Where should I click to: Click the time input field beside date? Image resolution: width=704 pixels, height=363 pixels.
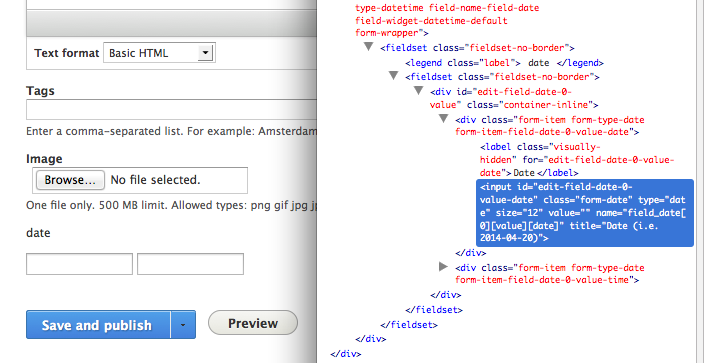tap(190, 264)
